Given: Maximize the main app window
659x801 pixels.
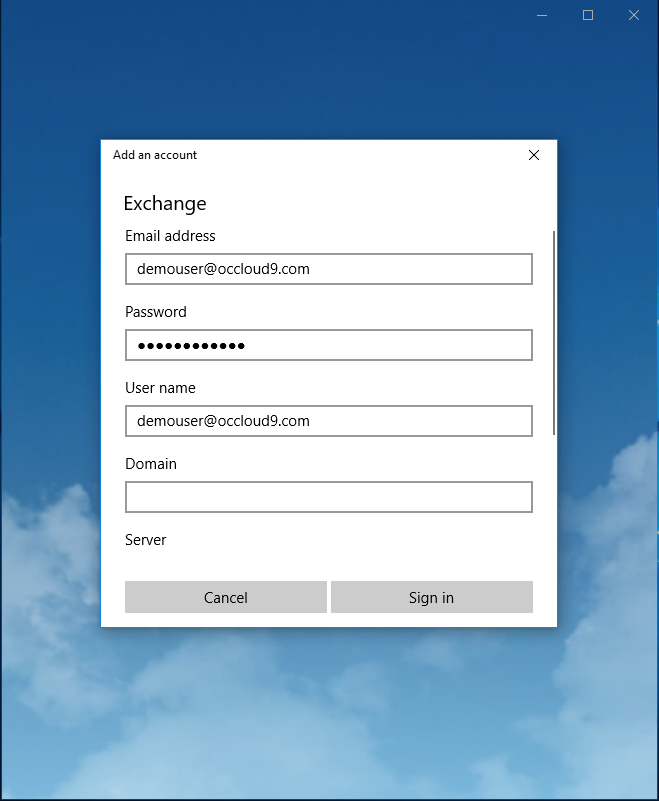Looking at the screenshot, I should pos(588,15).
